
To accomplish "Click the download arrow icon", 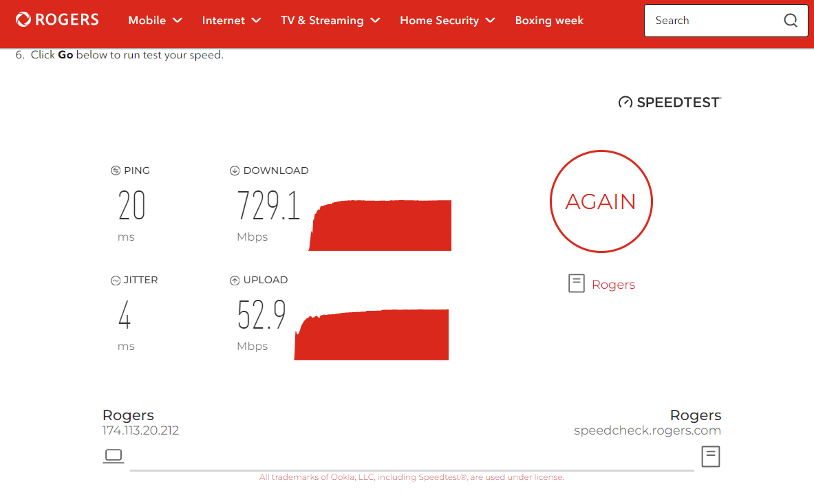I will click(235, 171).
